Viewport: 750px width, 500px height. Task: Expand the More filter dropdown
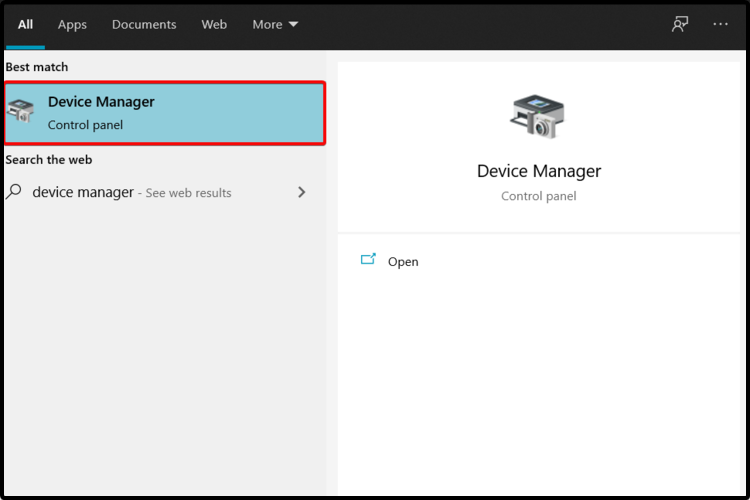[x=267, y=24]
